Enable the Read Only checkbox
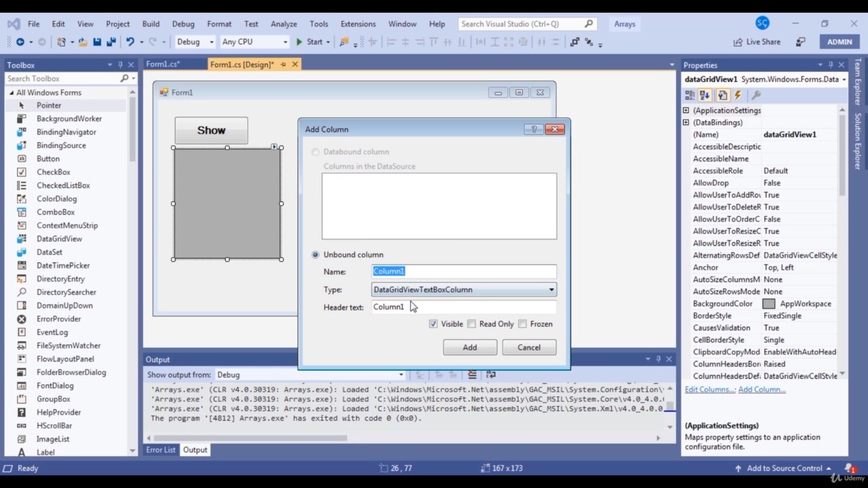The height and width of the screenshot is (488, 868). click(x=472, y=324)
